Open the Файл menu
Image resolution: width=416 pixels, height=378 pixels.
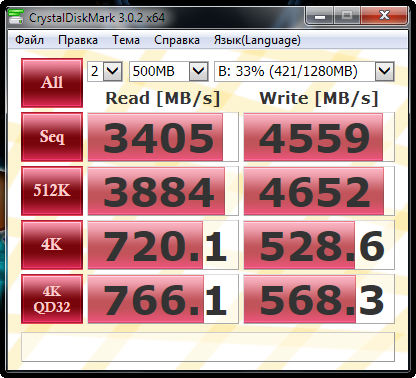29,40
